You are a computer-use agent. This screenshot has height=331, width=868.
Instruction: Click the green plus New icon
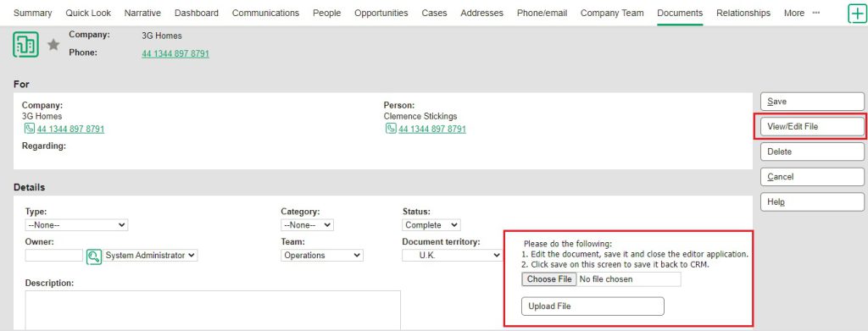(x=858, y=14)
